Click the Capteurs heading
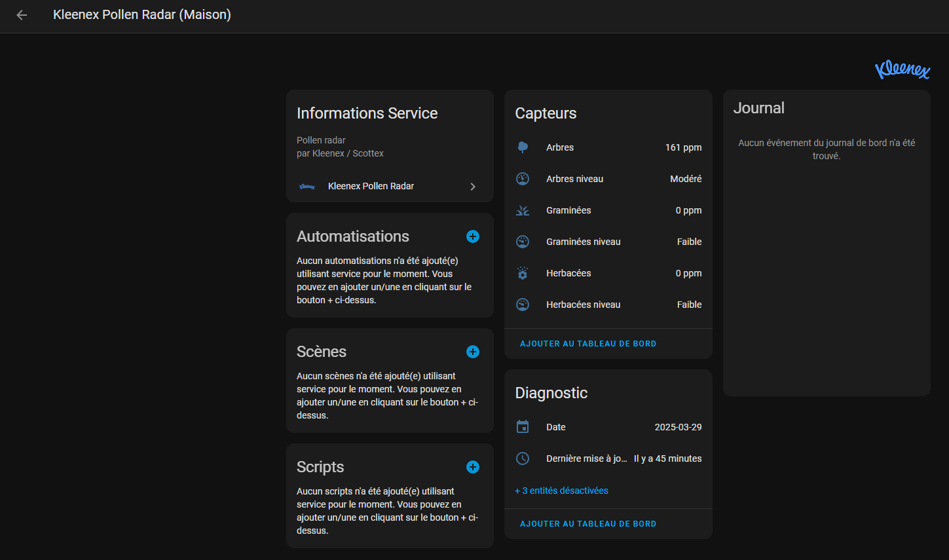 (546, 113)
